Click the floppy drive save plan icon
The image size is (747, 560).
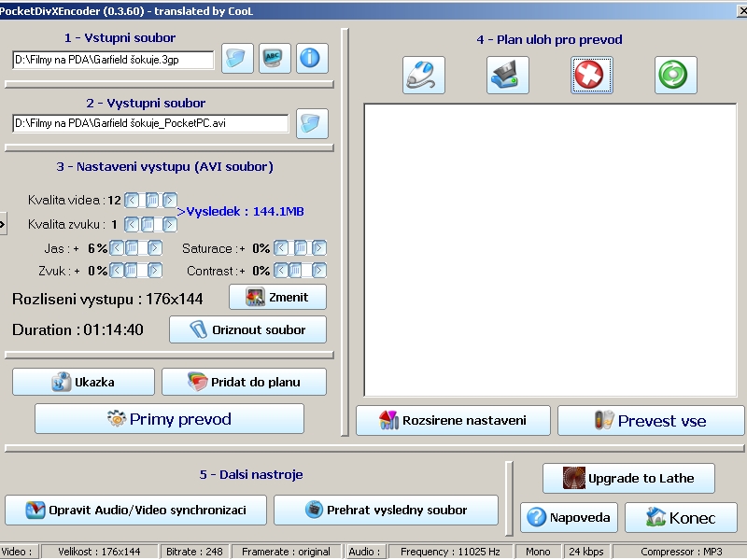click(x=507, y=76)
